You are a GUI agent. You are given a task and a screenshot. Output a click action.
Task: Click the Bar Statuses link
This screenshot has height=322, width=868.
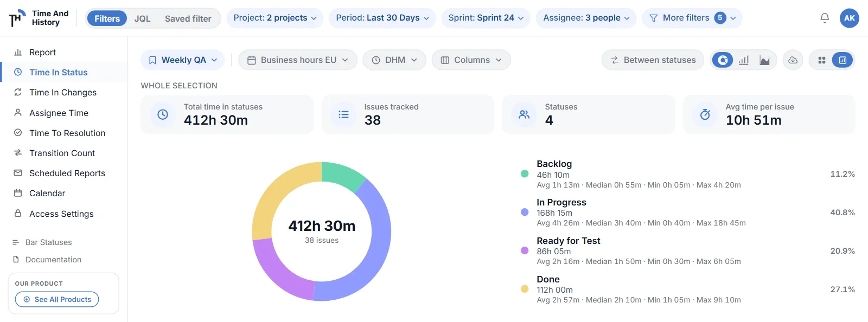(x=42, y=242)
